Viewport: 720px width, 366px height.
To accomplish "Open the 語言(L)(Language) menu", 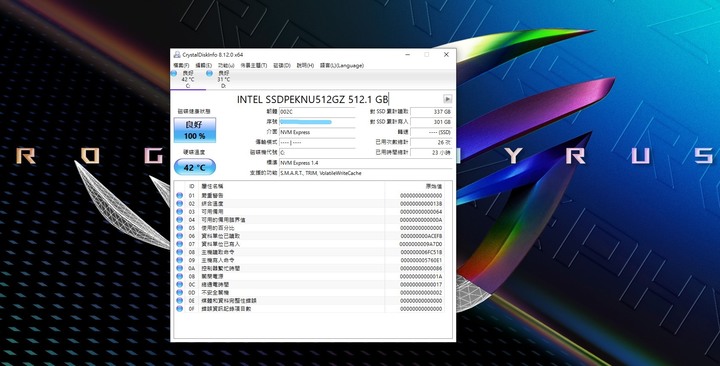I will (x=342, y=66).
